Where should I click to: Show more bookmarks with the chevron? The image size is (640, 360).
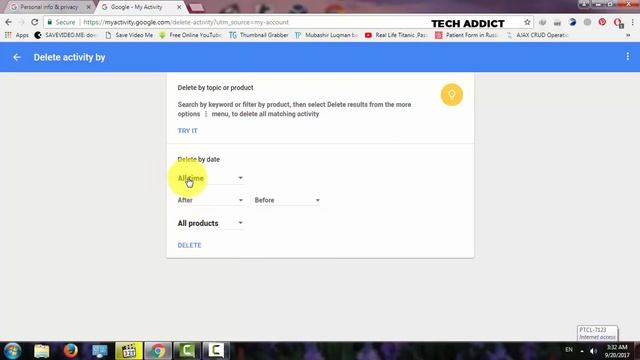click(628, 35)
